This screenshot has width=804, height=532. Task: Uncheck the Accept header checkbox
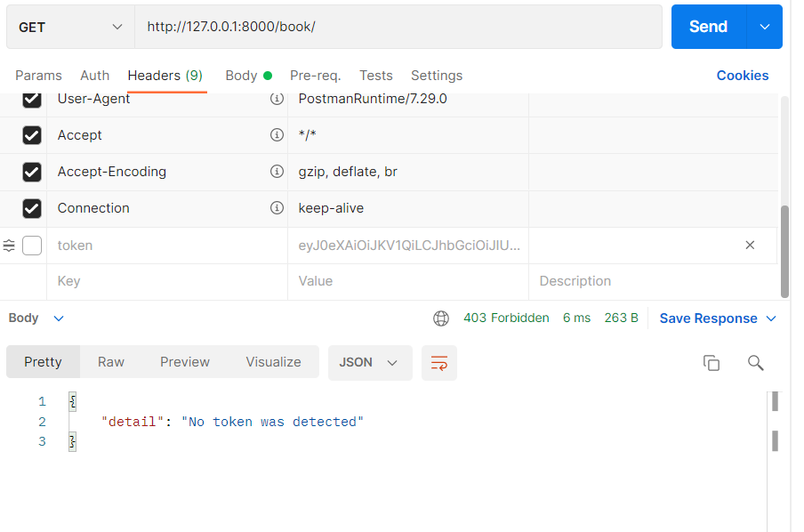pyautogui.click(x=32, y=135)
